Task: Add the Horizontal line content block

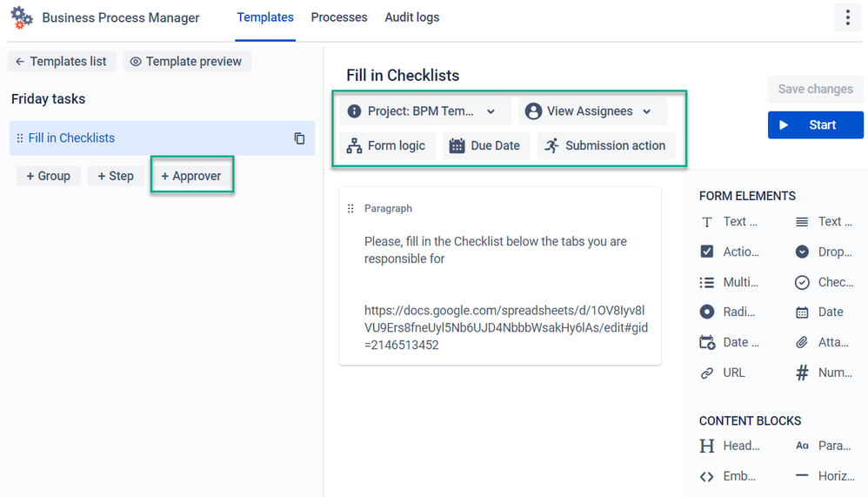Action: coord(825,476)
